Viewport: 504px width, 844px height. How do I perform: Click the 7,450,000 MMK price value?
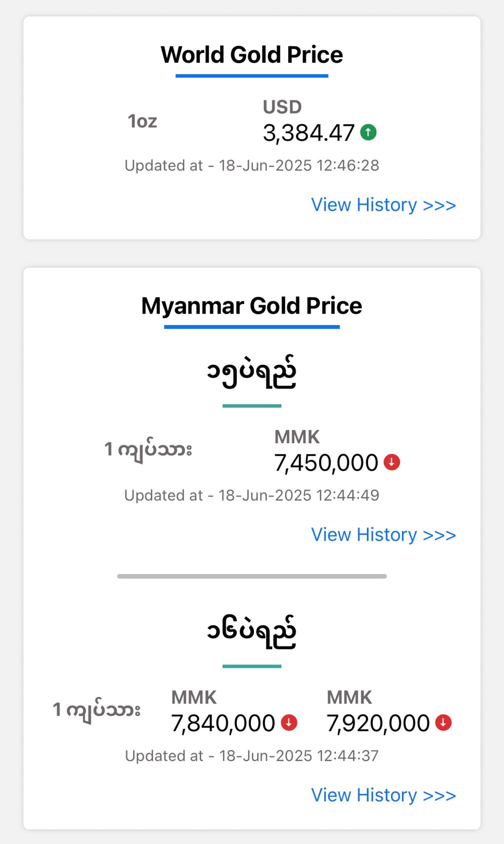pyautogui.click(x=326, y=463)
